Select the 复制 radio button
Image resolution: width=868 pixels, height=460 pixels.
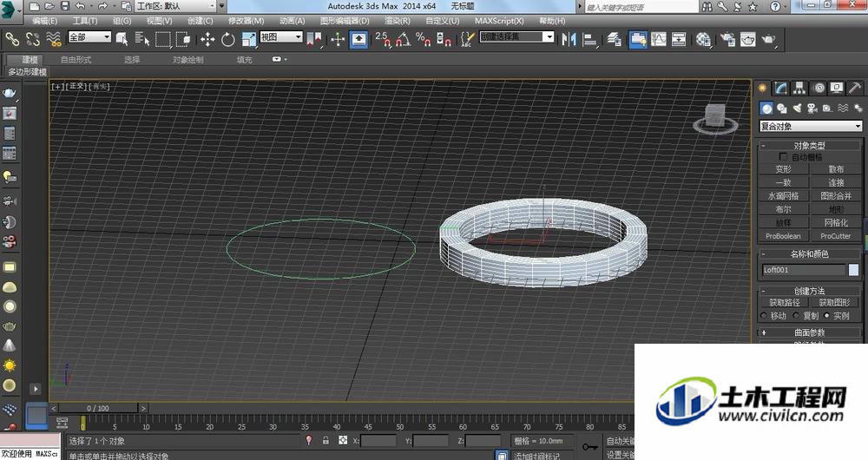pos(796,316)
